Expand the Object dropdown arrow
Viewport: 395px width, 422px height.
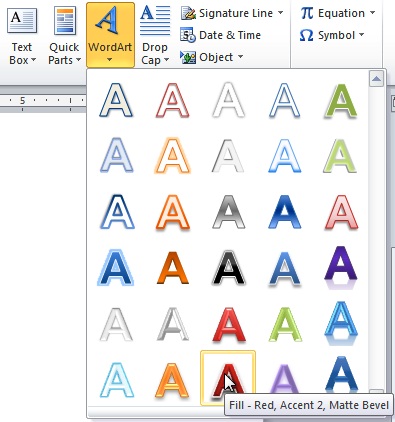(240, 57)
